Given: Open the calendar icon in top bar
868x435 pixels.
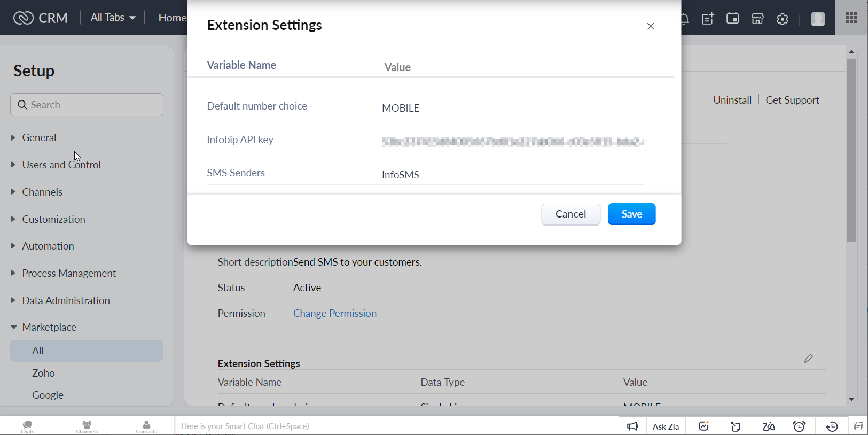Looking at the screenshot, I should [x=732, y=19].
